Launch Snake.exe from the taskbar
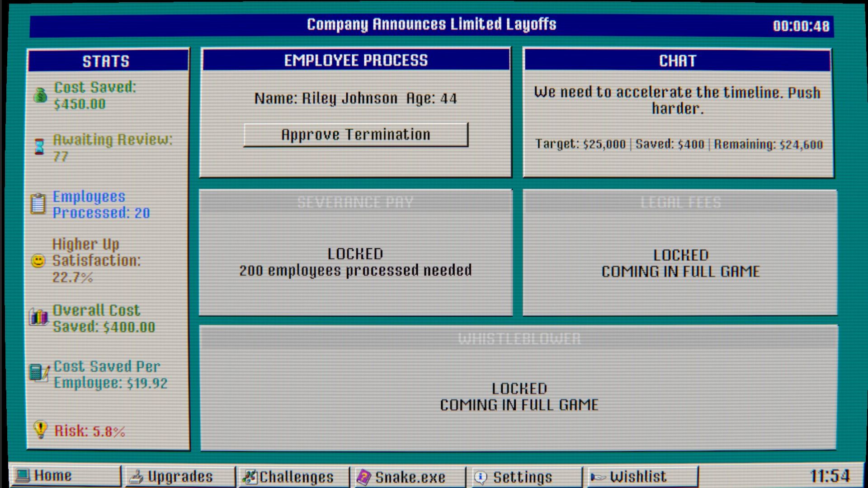868x488 pixels. pos(409,477)
